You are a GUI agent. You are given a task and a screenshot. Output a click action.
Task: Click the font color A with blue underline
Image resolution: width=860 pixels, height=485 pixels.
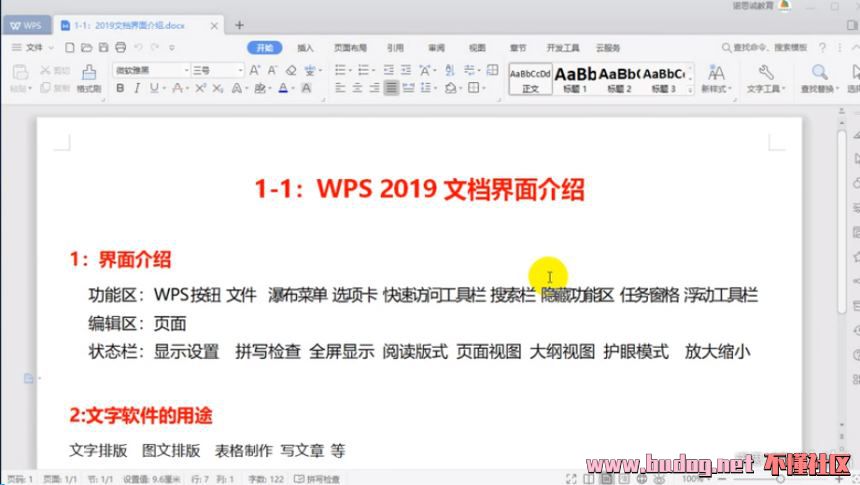[x=283, y=88]
